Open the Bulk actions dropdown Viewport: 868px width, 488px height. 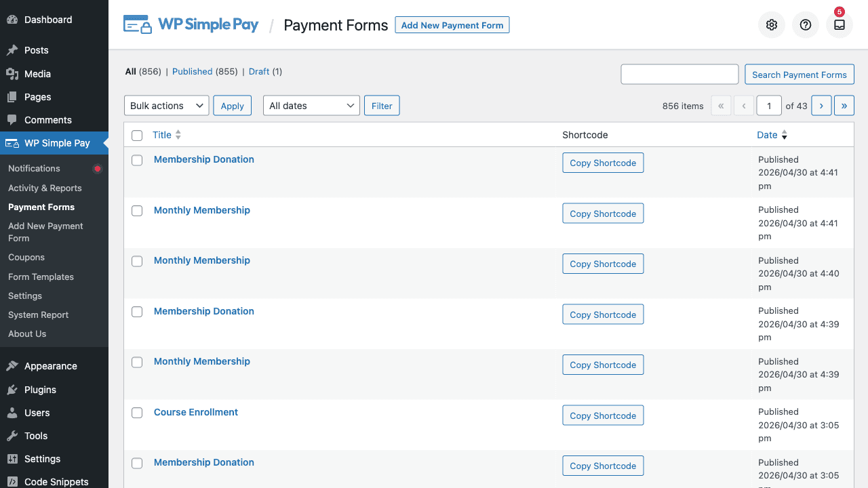[x=167, y=106]
